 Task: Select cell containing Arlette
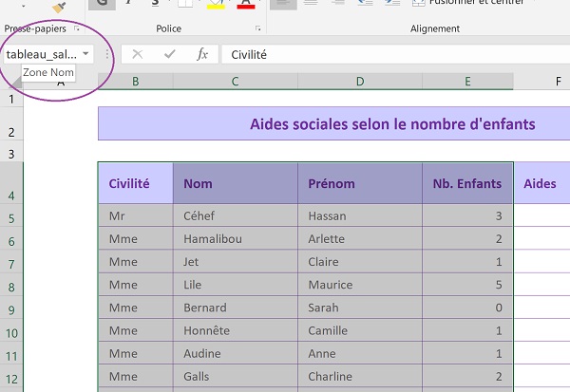360,238
